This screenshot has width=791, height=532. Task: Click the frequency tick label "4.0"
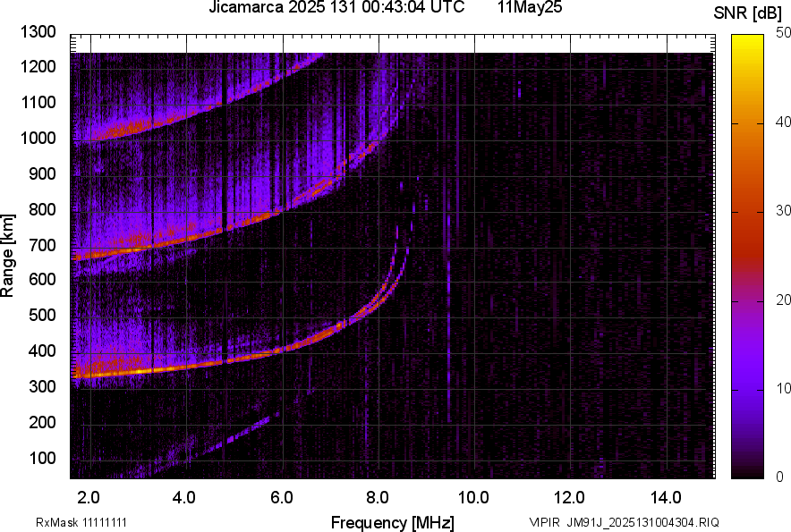[x=184, y=498]
